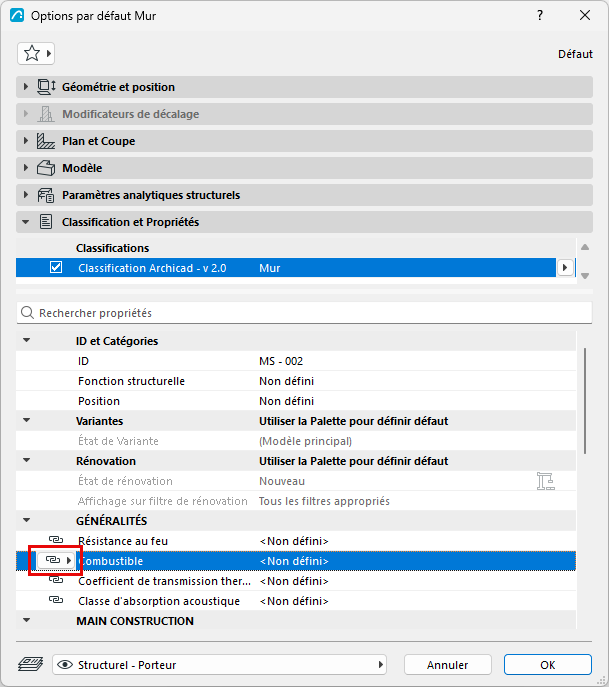Screen dimensions: 609x687
Task: Expand the Modèle section
Action: click(x=25, y=168)
